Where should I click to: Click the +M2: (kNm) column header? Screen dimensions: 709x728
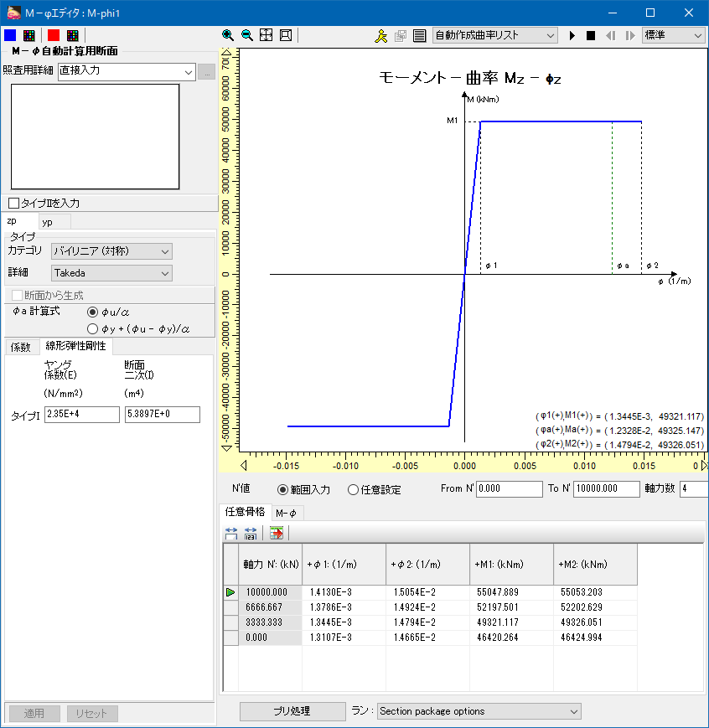click(595, 565)
